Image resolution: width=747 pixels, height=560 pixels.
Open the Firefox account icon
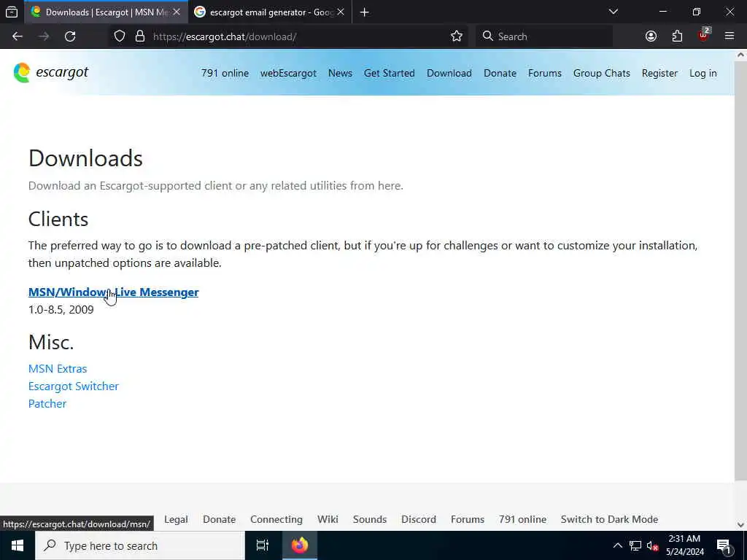pyautogui.click(x=651, y=36)
